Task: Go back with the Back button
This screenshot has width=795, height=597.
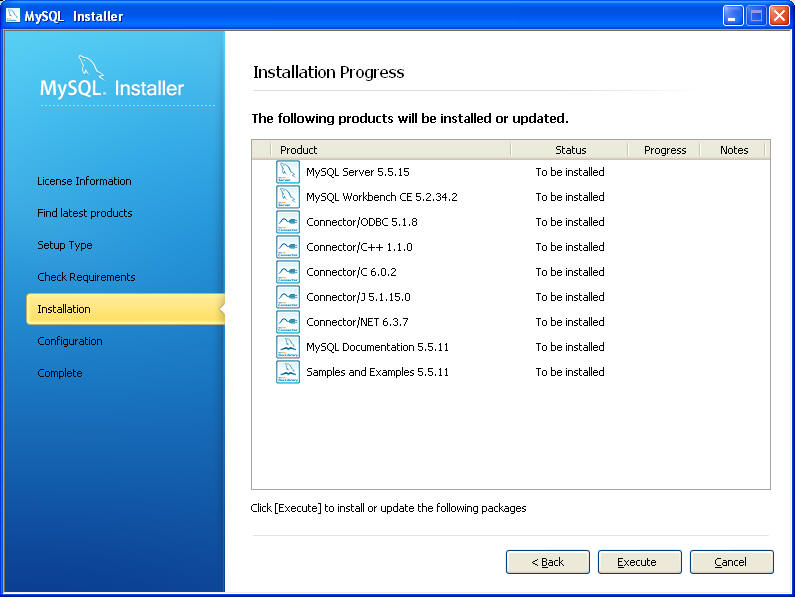Action: [547, 562]
